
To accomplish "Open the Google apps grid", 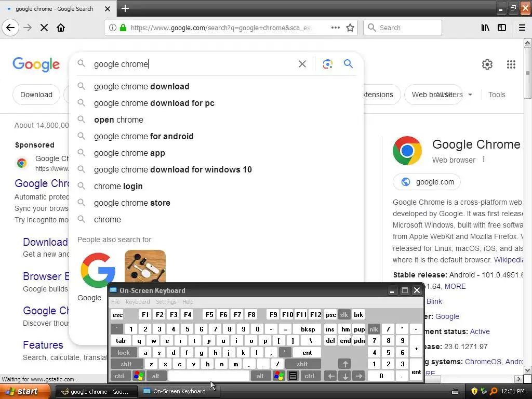I will 511,64.
